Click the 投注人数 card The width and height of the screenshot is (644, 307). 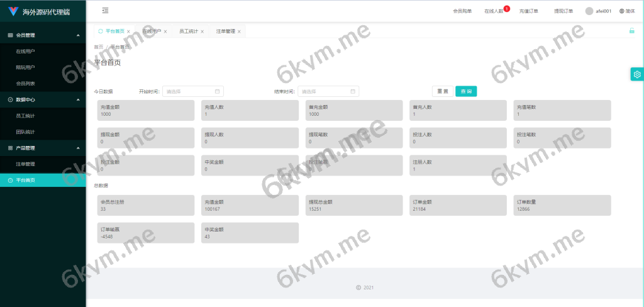pos(458,138)
